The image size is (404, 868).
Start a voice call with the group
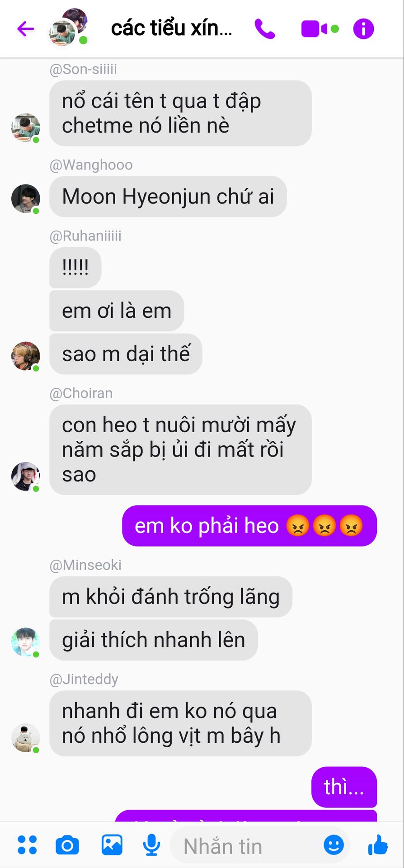pyautogui.click(x=265, y=29)
